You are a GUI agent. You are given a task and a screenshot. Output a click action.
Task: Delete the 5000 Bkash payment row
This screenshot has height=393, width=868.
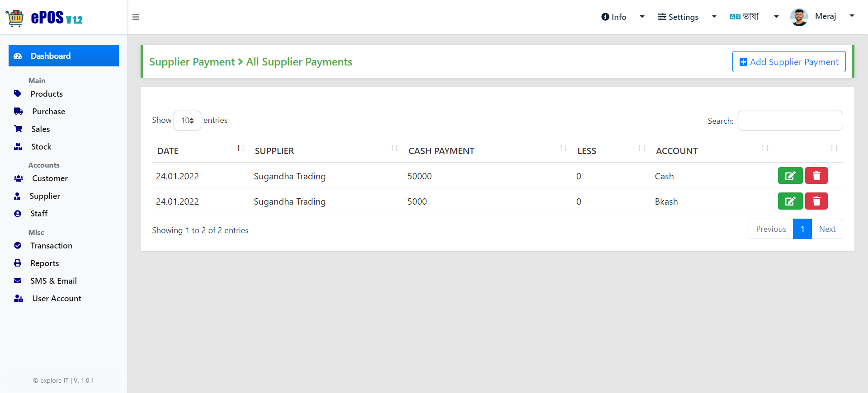(x=816, y=201)
